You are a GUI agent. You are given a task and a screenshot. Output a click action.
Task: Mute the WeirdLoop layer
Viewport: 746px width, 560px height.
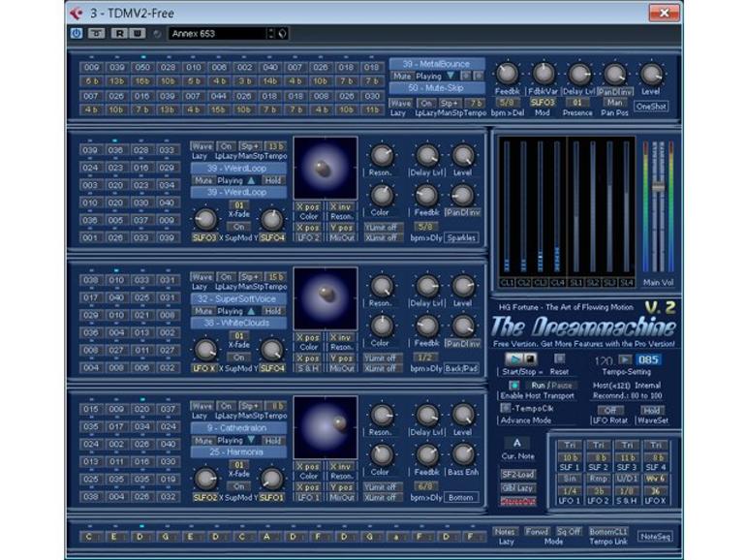203,180
